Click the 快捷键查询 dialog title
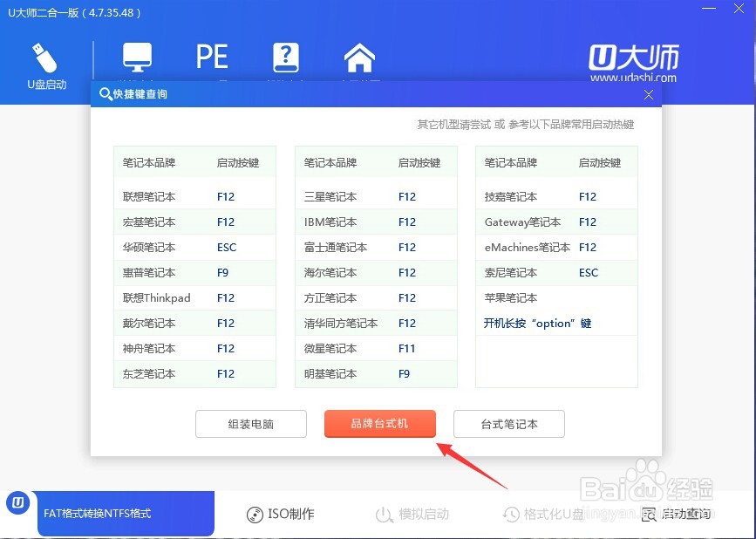 (140, 94)
